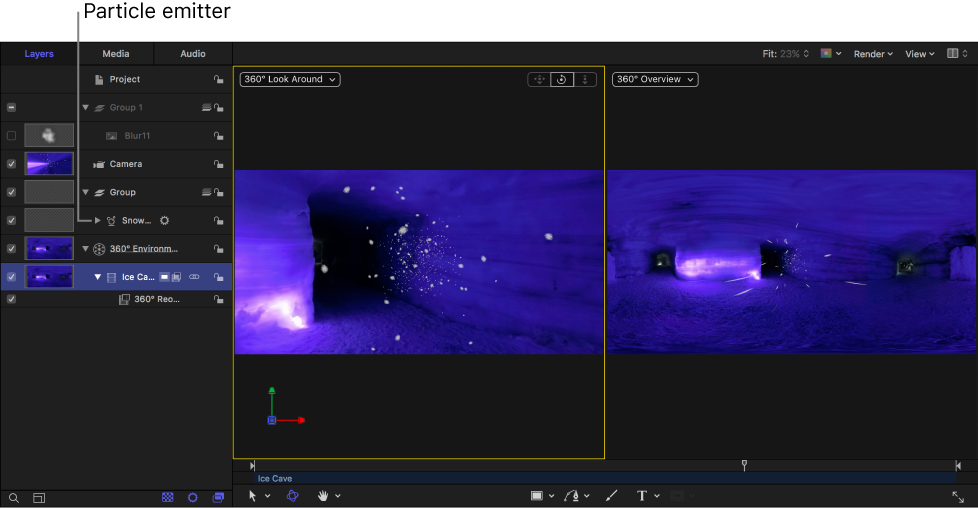Expand the Snow emitter disclosure triangle
978x508 pixels.
click(97, 220)
